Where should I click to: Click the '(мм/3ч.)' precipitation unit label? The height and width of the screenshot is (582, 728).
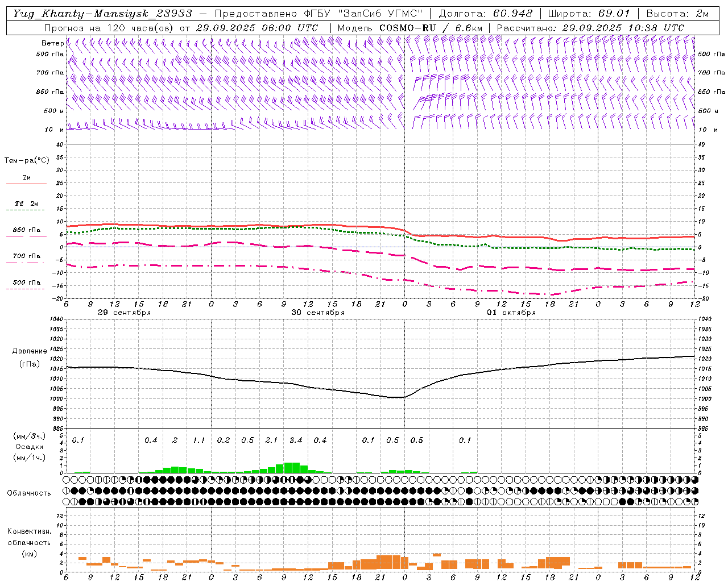click(30, 436)
